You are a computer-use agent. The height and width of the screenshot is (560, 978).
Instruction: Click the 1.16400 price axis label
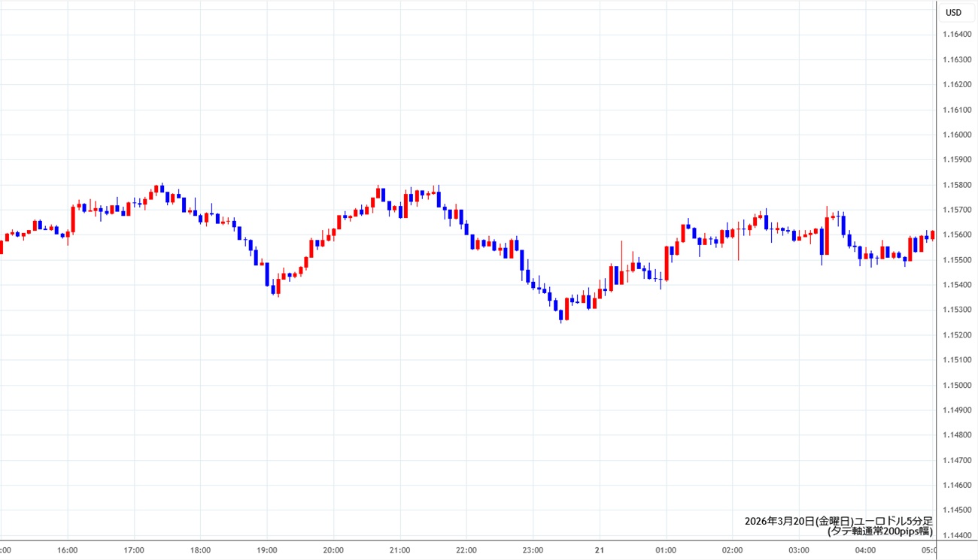coord(957,35)
